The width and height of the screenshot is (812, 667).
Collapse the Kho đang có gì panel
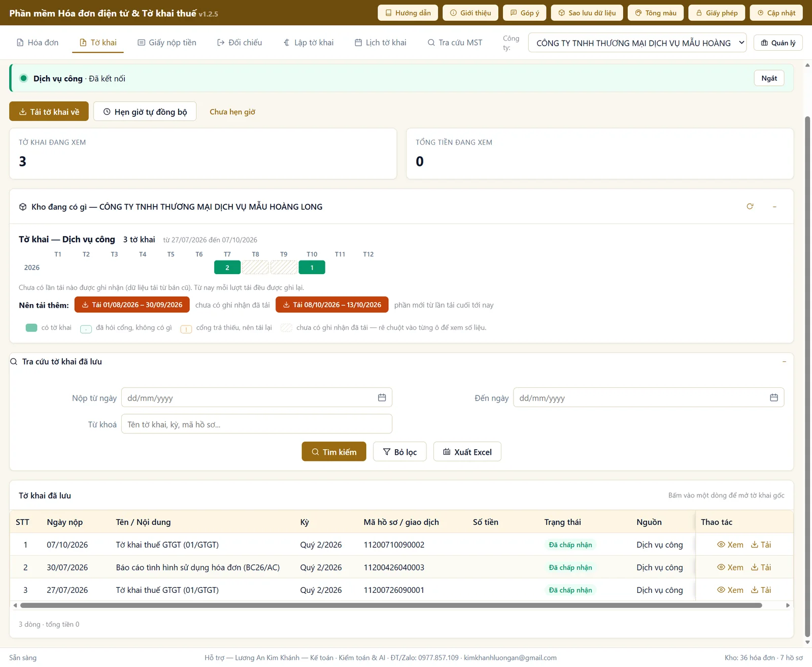pos(774,207)
